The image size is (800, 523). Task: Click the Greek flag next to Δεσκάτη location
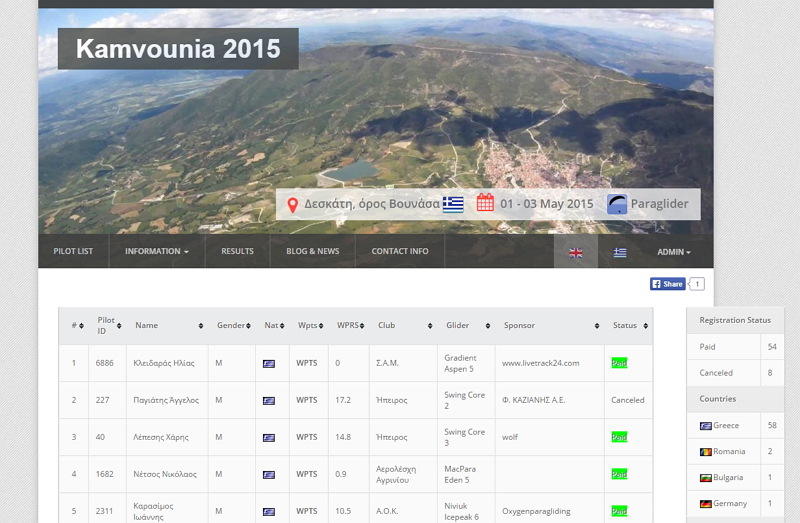[453, 204]
